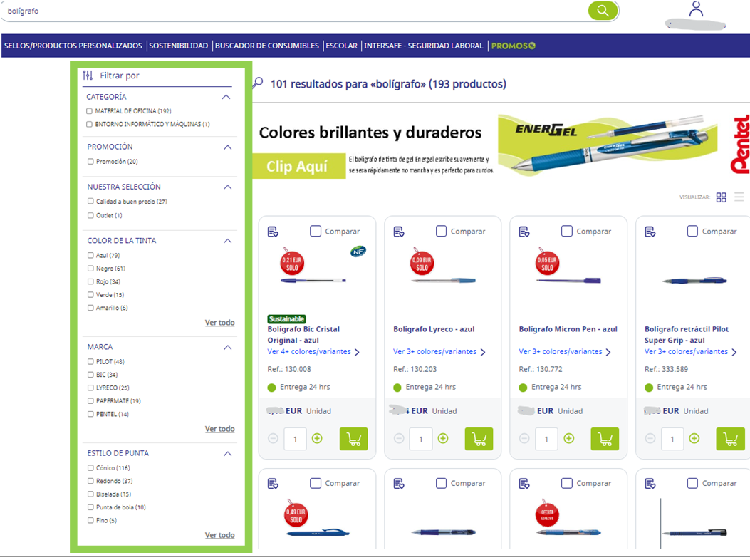Collapse the Categoría filter section

pyautogui.click(x=226, y=97)
